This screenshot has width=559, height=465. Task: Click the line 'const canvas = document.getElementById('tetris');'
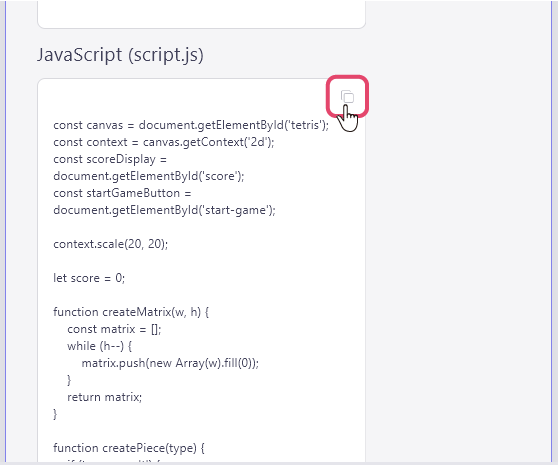191,125
